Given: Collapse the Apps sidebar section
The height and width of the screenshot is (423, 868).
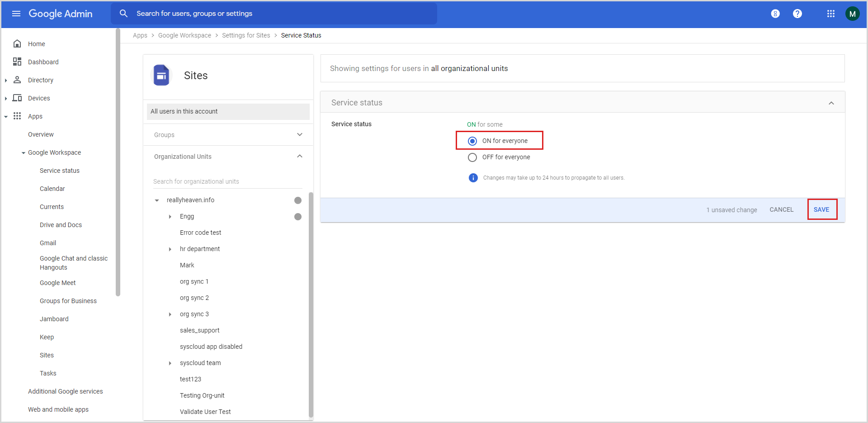Looking at the screenshot, I should pos(6,116).
